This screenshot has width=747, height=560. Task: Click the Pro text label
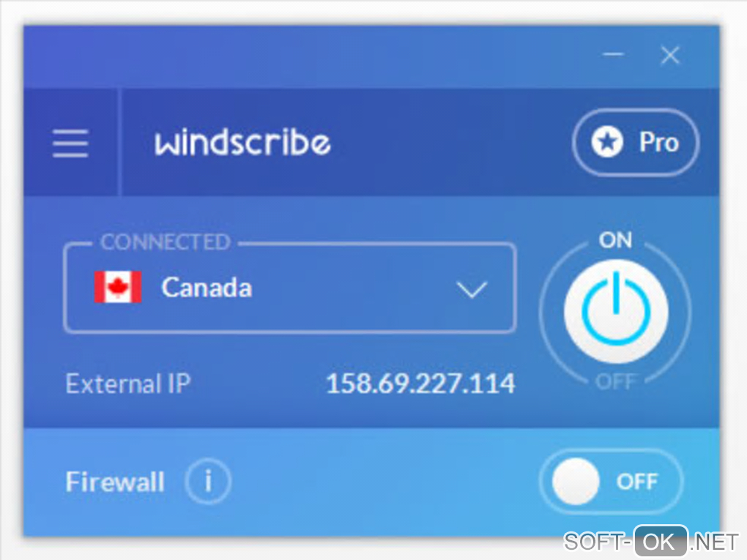[659, 143]
